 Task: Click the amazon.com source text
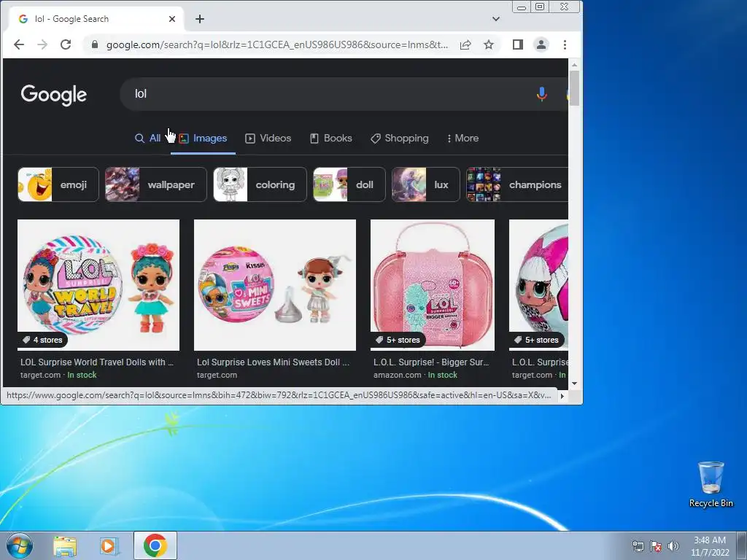pos(398,376)
